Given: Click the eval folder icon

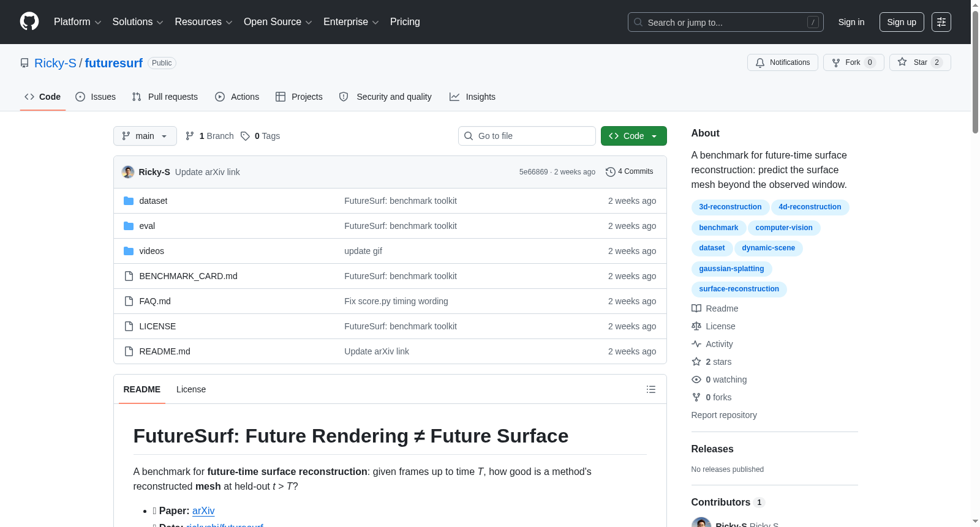Looking at the screenshot, I should coord(129,226).
